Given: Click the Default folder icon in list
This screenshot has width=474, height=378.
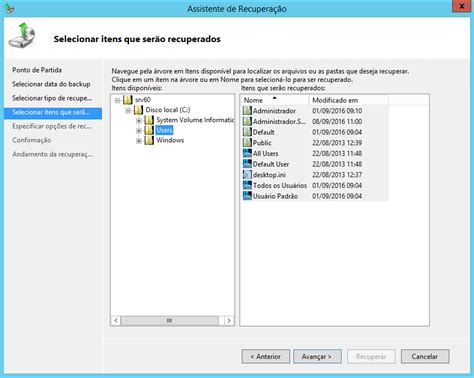Looking at the screenshot, I should coord(247,132).
